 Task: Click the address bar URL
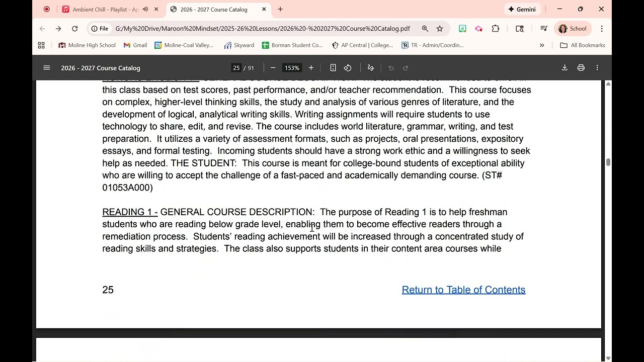(262, 29)
